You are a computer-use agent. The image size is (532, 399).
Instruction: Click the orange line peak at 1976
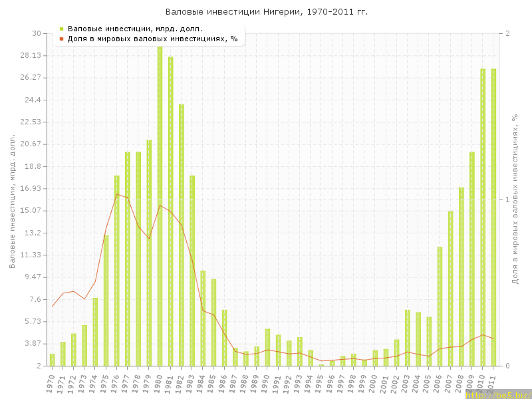(116, 194)
